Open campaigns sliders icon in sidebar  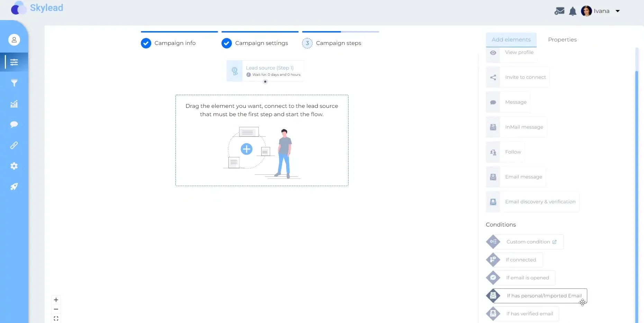point(14,62)
